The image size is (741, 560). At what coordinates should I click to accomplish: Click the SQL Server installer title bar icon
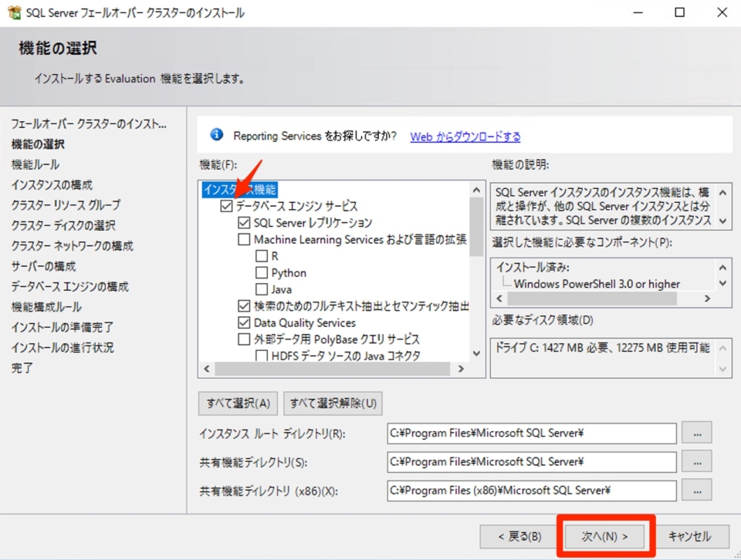click(x=14, y=12)
